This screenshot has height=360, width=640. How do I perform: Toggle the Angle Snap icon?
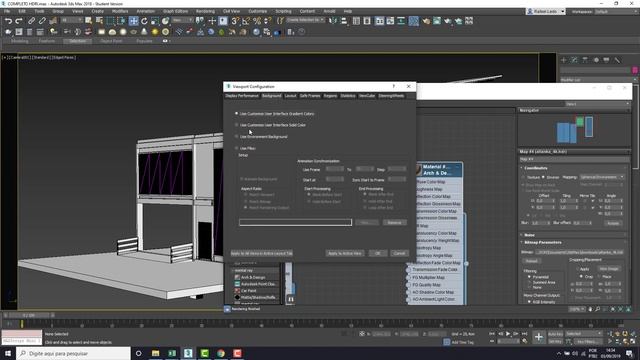[x=246, y=21]
